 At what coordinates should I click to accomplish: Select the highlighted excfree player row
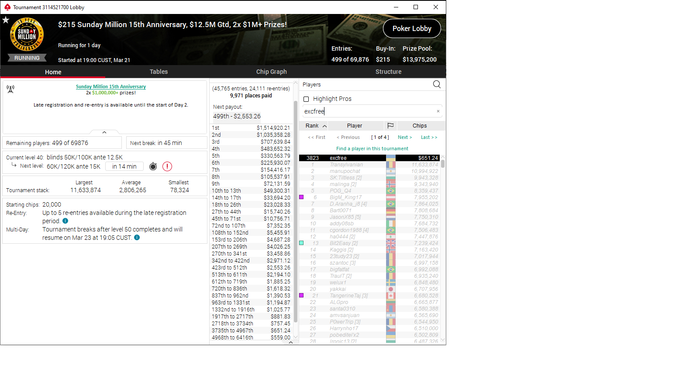click(x=369, y=158)
